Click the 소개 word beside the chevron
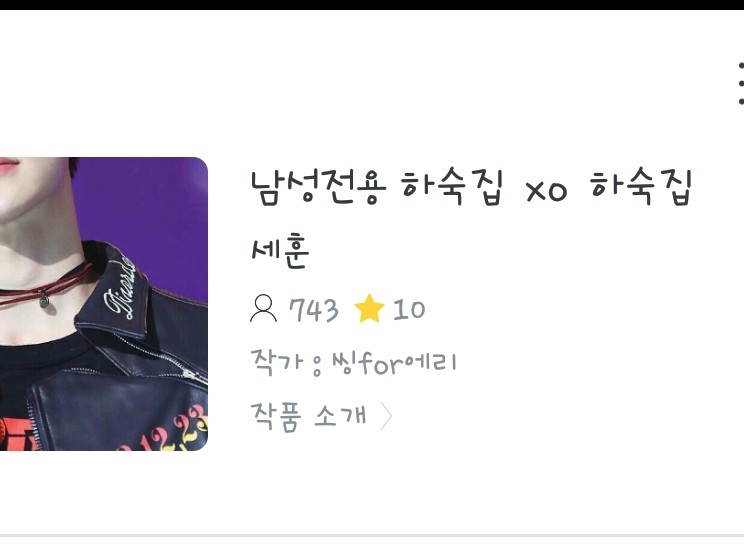This screenshot has height=558, width=744. [341, 416]
